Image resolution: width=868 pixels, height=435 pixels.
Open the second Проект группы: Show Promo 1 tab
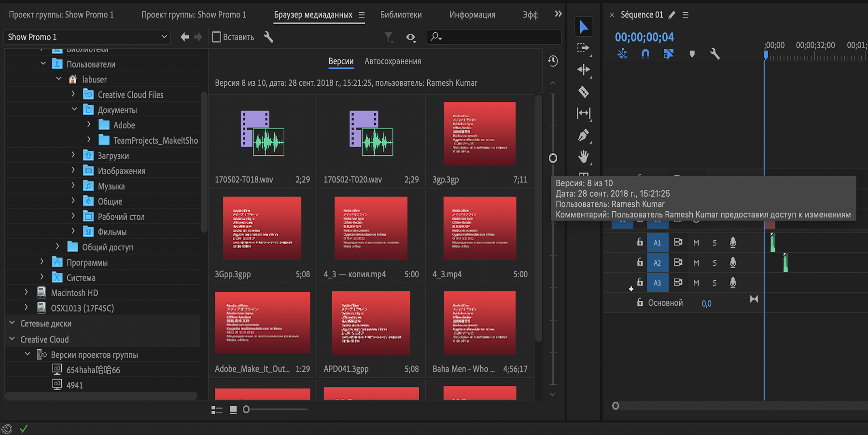point(194,15)
